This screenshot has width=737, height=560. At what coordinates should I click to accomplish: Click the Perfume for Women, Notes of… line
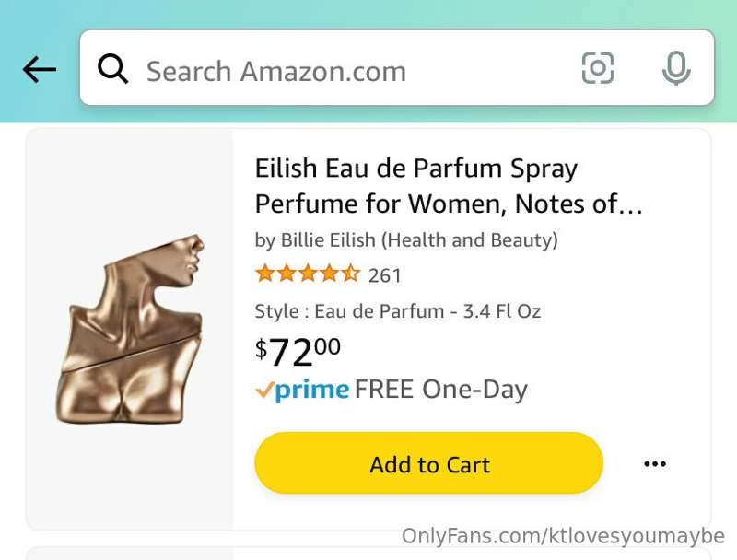tap(449, 204)
